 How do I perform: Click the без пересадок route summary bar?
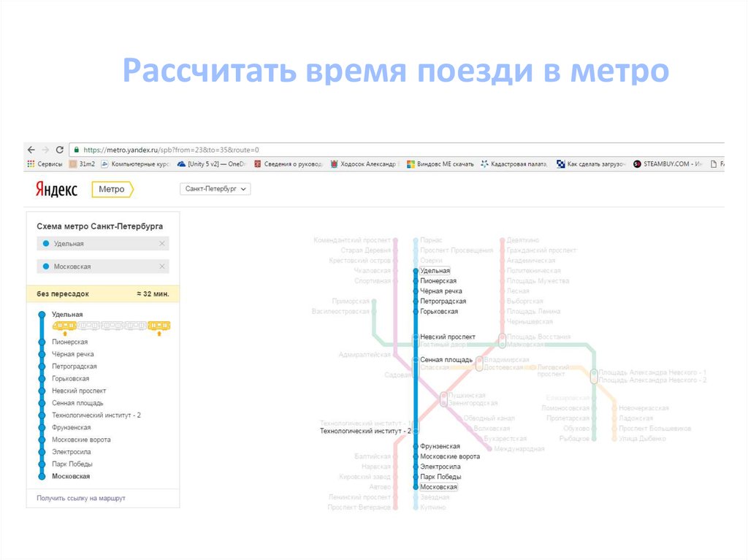(x=102, y=294)
